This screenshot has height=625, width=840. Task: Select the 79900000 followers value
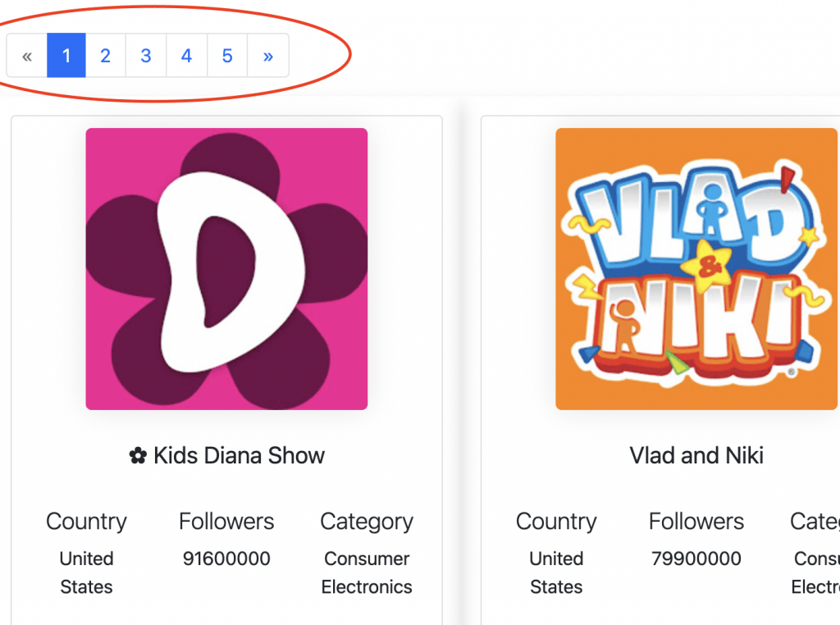(x=696, y=559)
